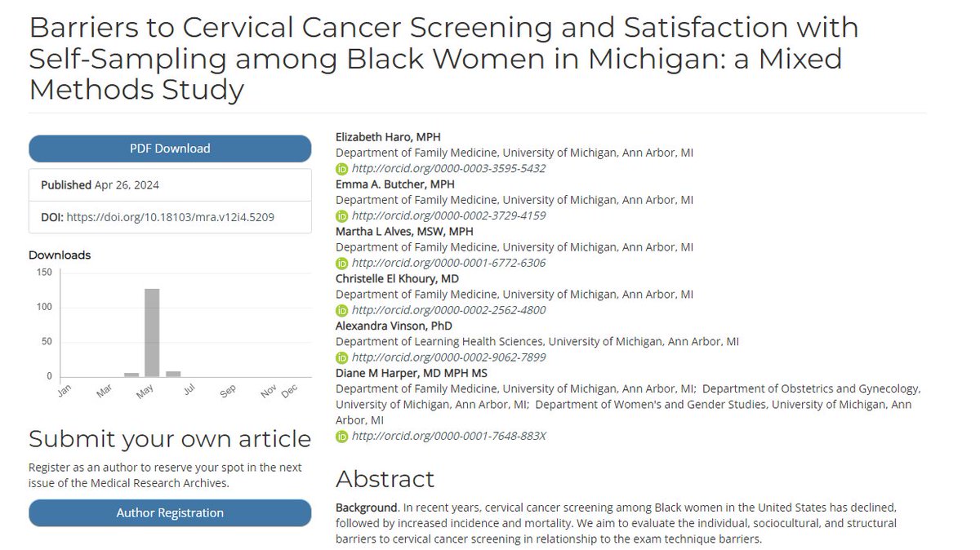Click the PDF Download button
Viewport: 980px width, 550px height.
click(170, 148)
